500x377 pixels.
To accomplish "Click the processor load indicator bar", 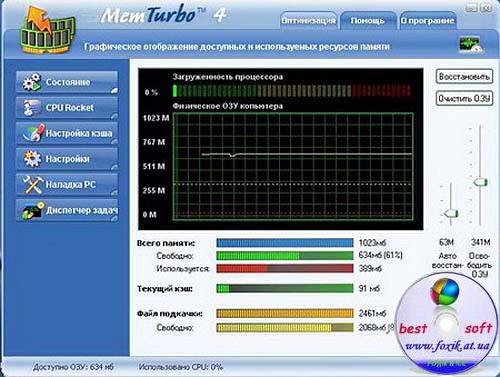I will click(x=292, y=91).
